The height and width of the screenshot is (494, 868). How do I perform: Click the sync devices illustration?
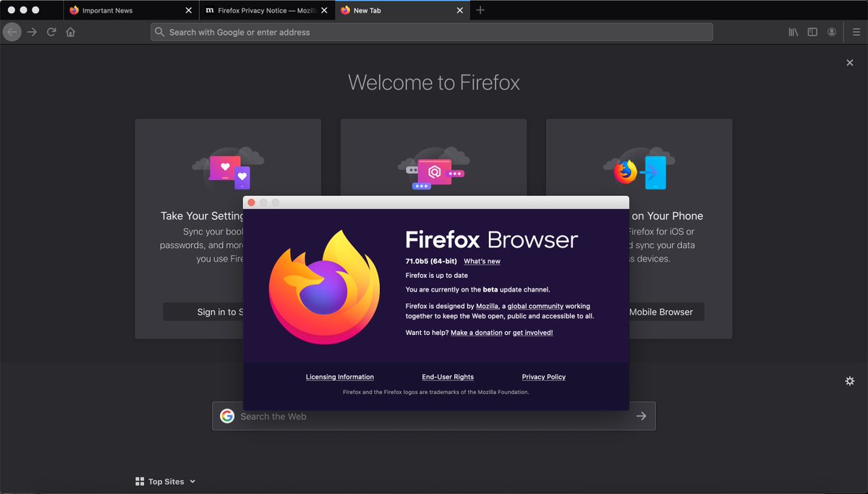tap(228, 168)
